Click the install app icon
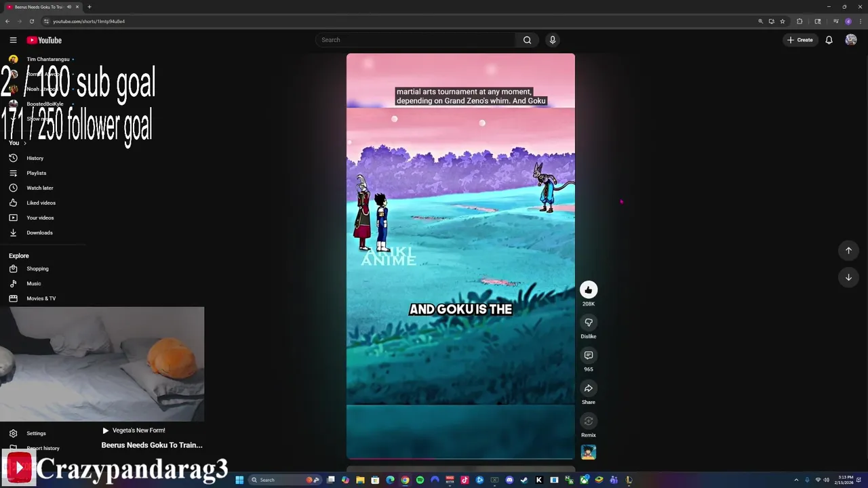Image resolution: width=868 pixels, height=488 pixels. tap(772, 21)
